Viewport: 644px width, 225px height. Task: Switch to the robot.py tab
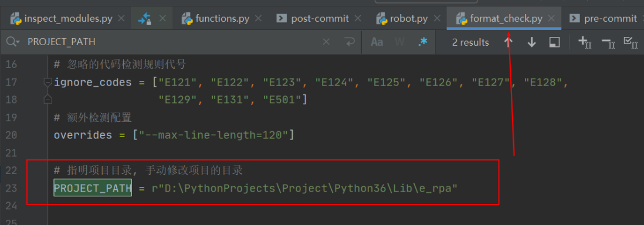click(x=402, y=19)
